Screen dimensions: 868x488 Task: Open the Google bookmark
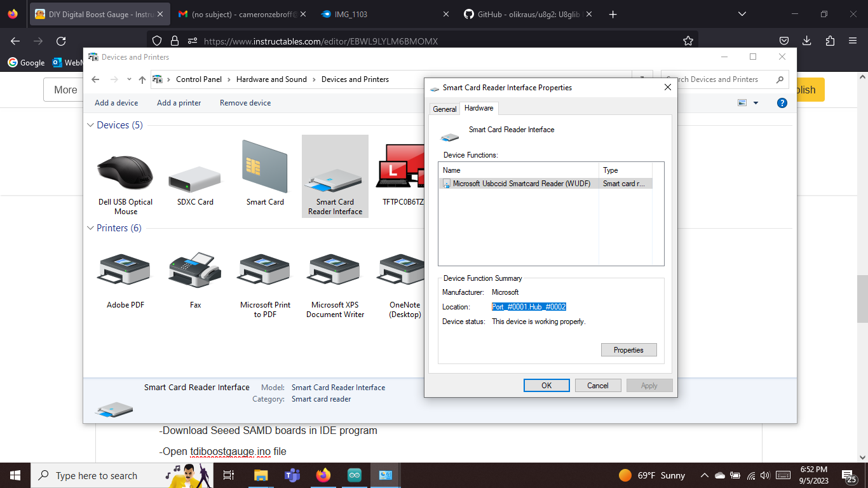tap(26, 62)
